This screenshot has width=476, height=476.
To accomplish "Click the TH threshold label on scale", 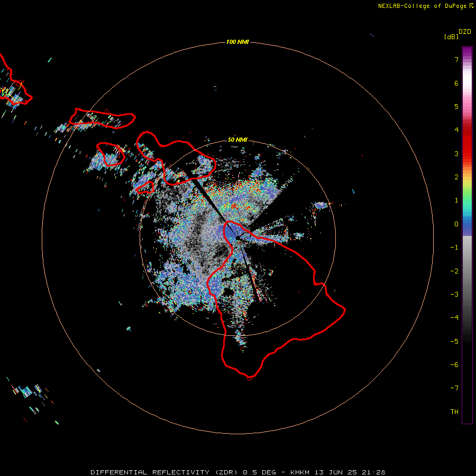I will (x=454, y=412).
